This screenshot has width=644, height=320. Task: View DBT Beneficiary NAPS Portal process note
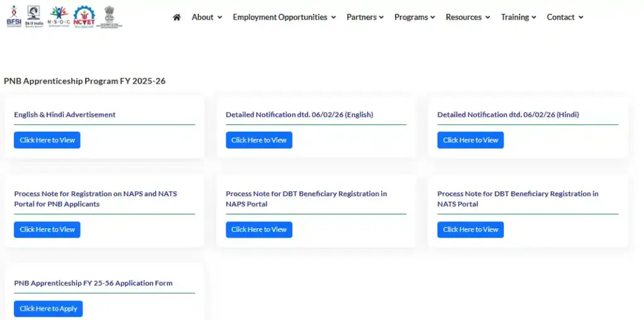click(x=258, y=229)
